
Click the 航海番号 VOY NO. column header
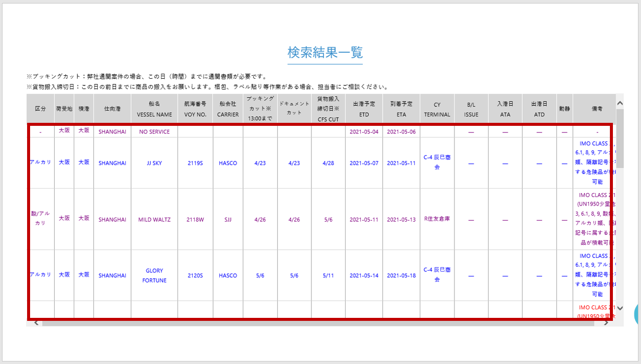[196, 108]
